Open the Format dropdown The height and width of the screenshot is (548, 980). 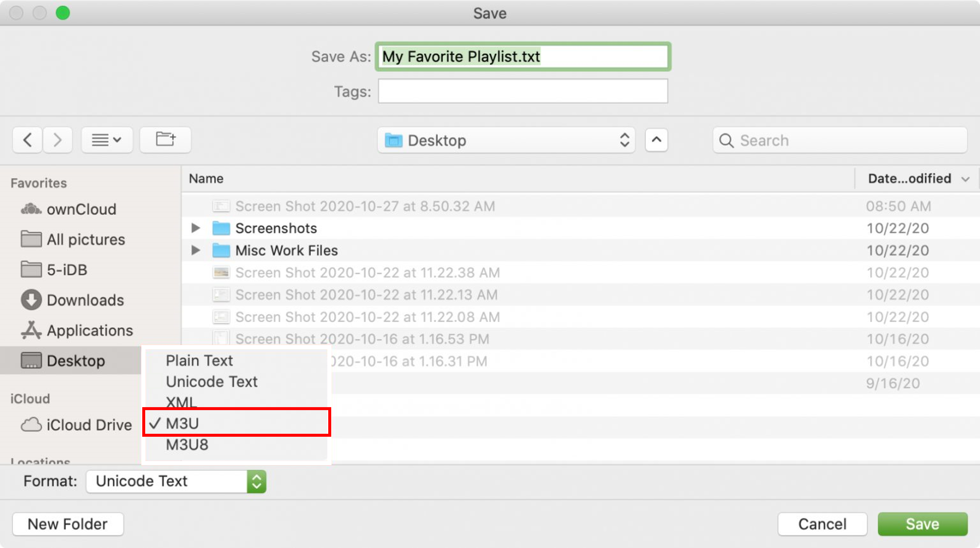click(176, 481)
